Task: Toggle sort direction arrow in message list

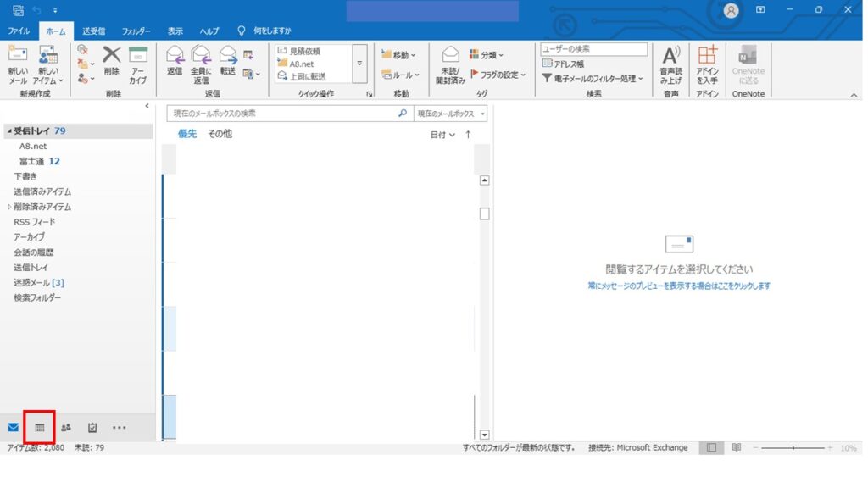Action: click(468, 135)
